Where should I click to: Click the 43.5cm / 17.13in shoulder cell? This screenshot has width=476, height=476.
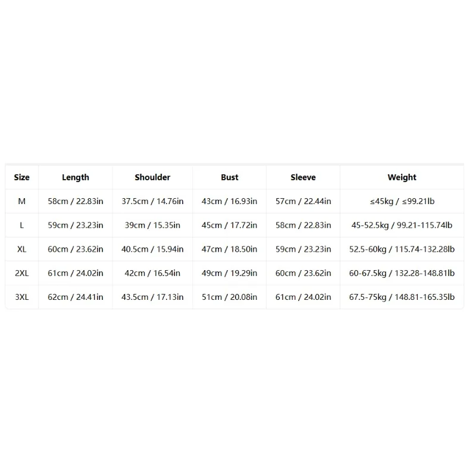pos(152,297)
